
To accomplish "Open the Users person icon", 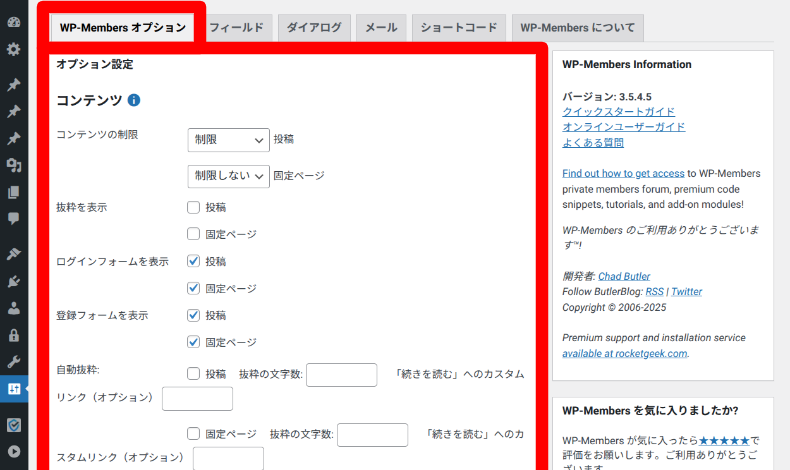I will [14, 308].
